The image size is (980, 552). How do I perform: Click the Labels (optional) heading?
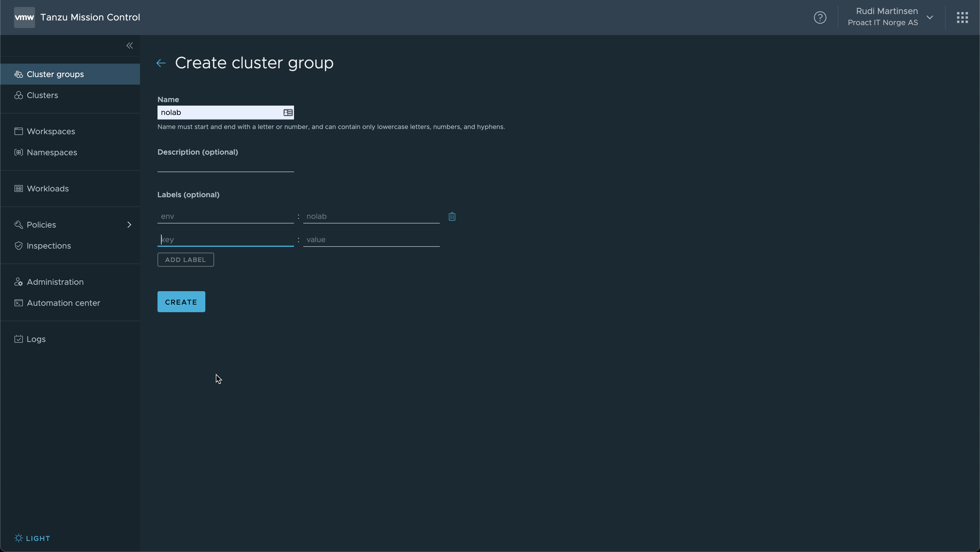(x=188, y=195)
